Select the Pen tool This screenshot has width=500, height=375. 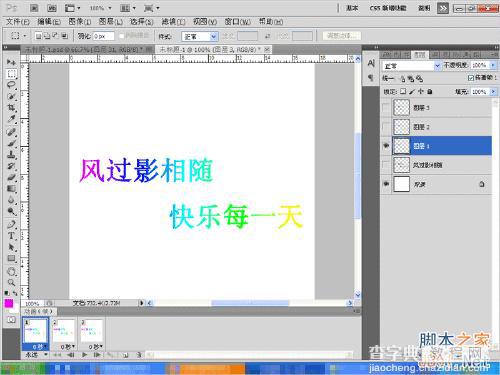pyautogui.click(x=11, y=225)
